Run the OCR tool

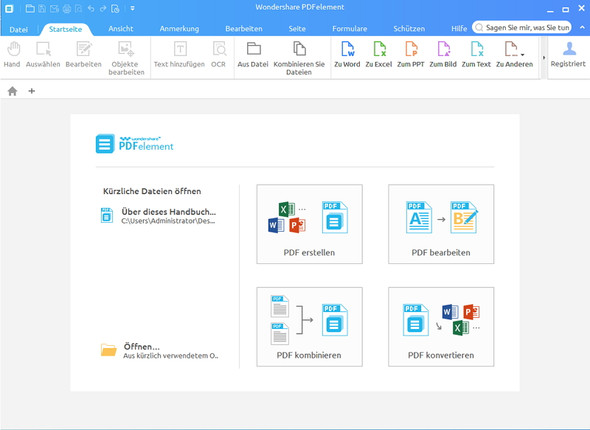pyautogui.click(x=218, y=55)
